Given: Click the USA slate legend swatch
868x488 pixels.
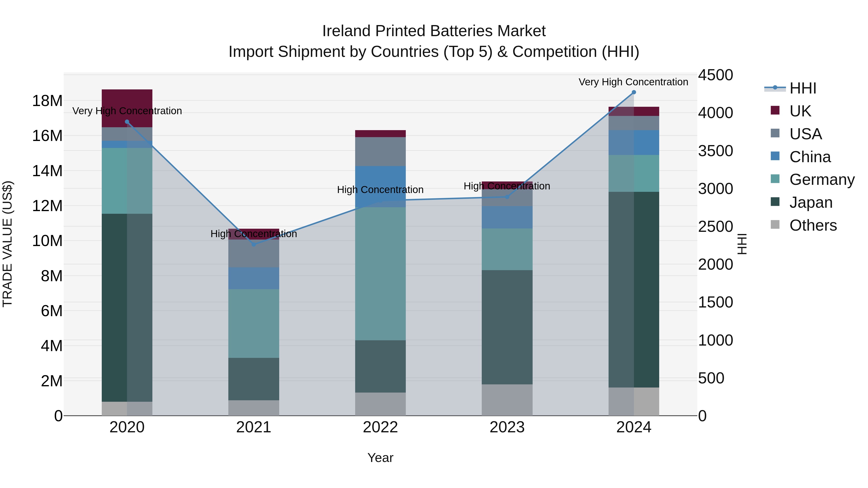Looking at the screenshot, I should (775, 133).
